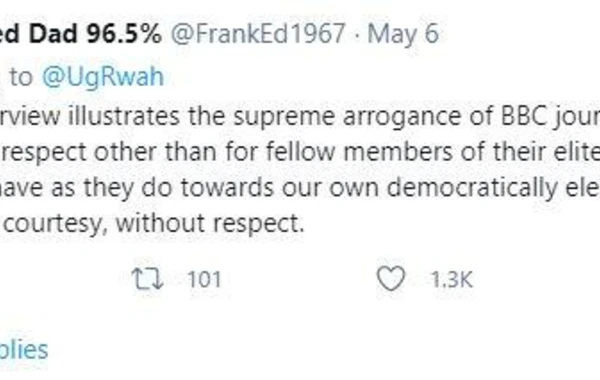Click the 'to' text before @UgRwah
The width and height of the screenshot is (600, 380).
tap(21, 77)
